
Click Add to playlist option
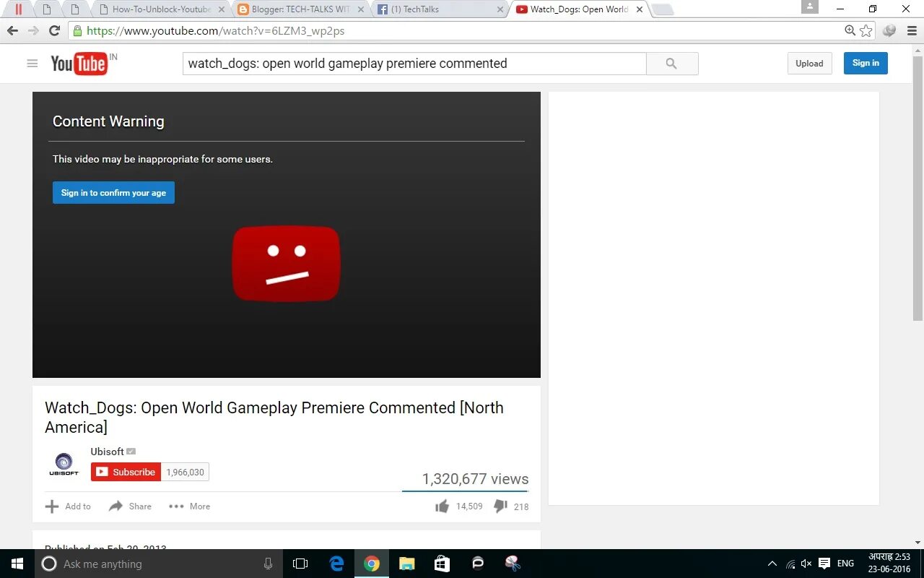click(x=68, y=506)
